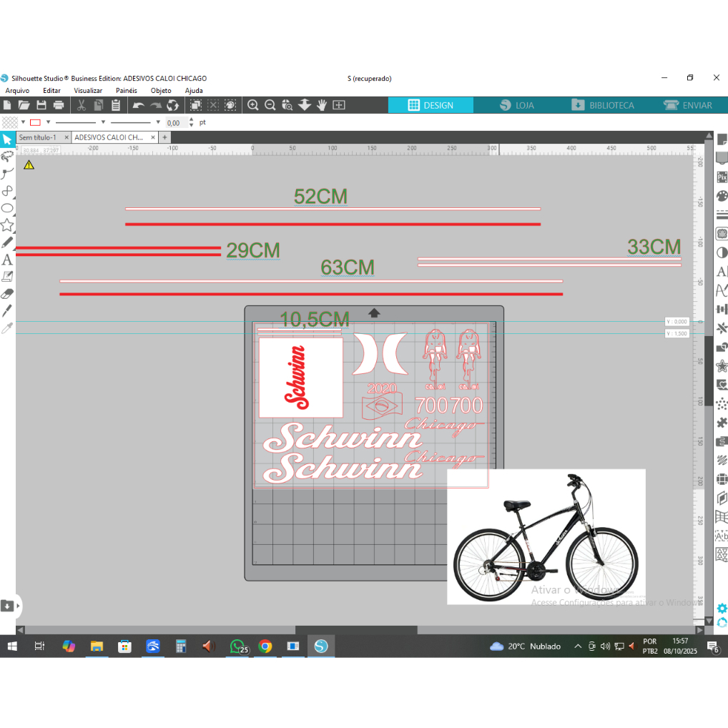Select the Text tool in left toolbar
The image size is (728, 728).
[7, 259]
